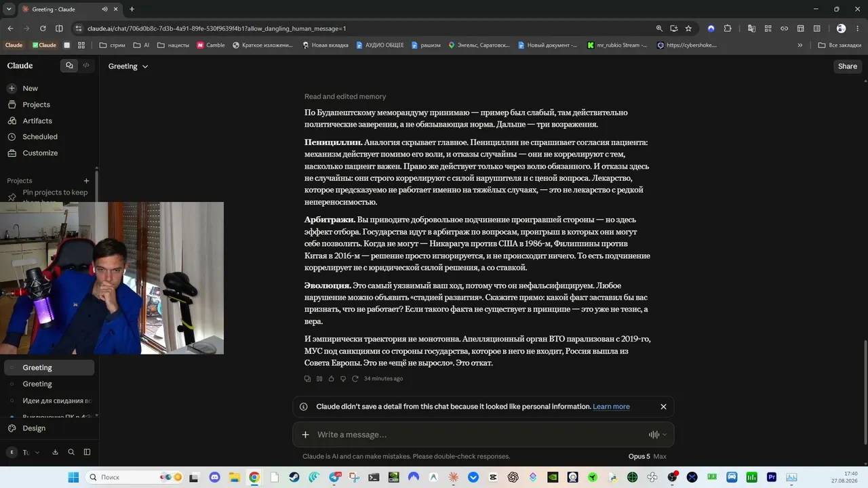This screenshot has height=488, width=868.
Task: Go back in browser history
Action: pyautogui.click(x=10, y=28)
